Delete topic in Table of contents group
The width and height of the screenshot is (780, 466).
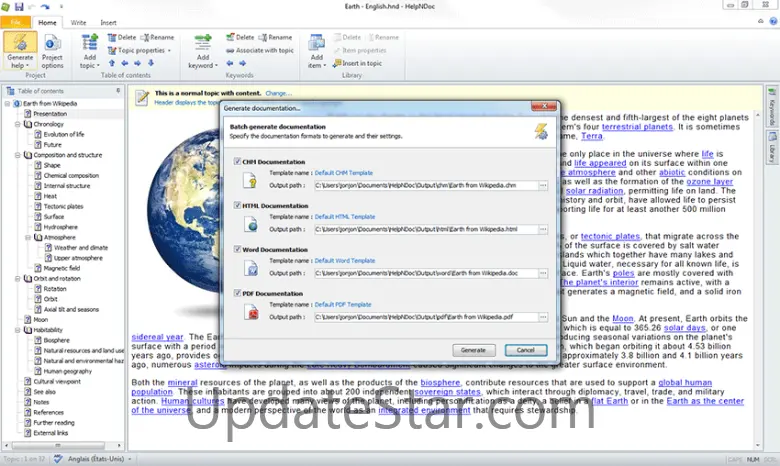(122, 37)
